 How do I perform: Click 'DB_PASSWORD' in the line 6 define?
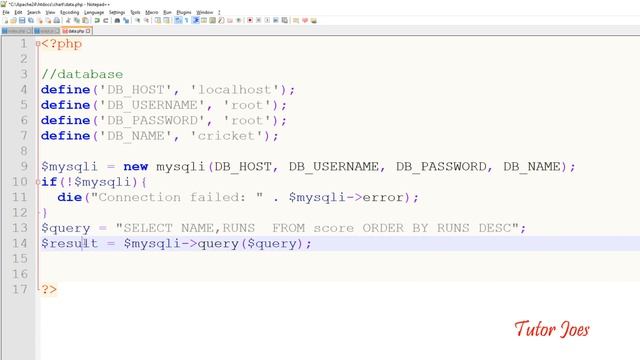pyautogui.click(x=152, y=120)
